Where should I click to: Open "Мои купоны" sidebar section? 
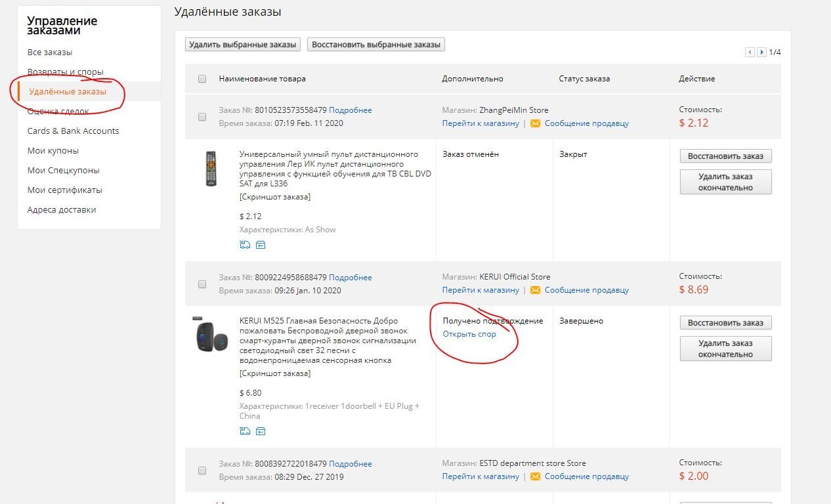pos(53,151)
